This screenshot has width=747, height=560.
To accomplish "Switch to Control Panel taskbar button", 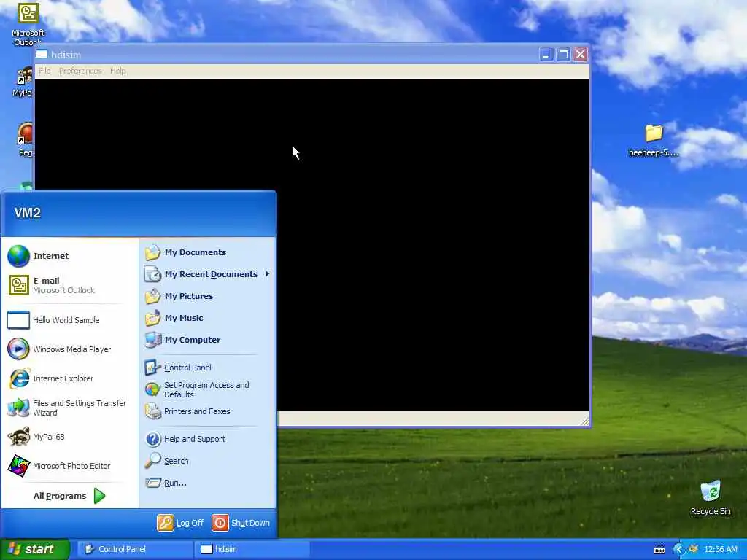I will point(134,549).
